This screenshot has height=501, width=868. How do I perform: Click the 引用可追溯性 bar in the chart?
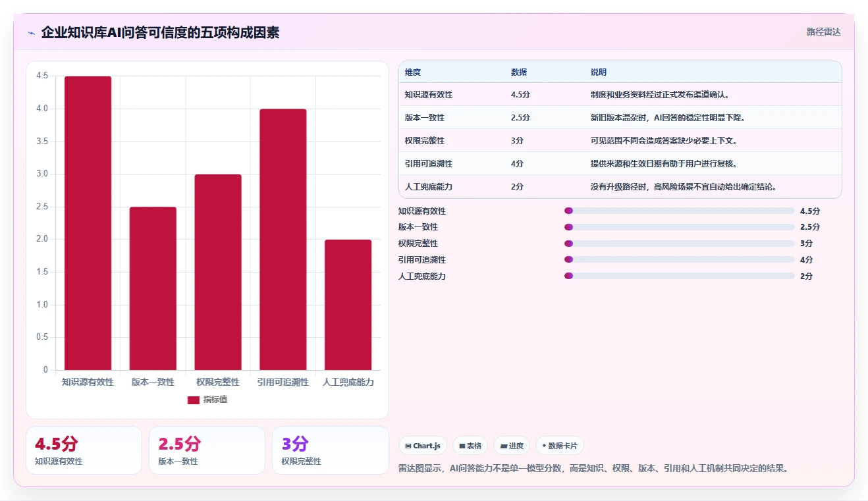coord(283,240)
